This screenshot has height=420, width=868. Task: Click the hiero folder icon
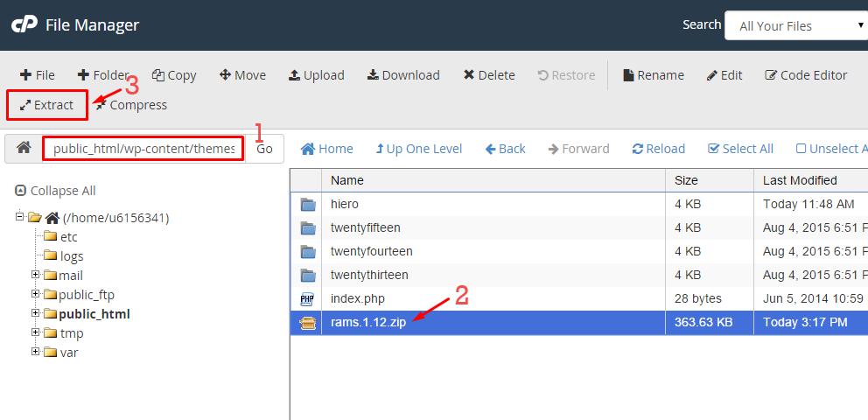308,205
